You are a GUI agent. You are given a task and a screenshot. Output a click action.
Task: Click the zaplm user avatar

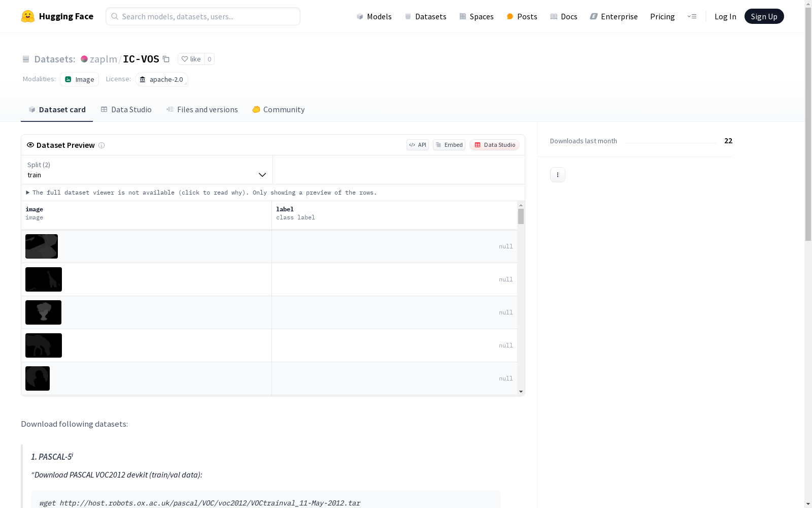pyautogui.click(x=84, y=59)
